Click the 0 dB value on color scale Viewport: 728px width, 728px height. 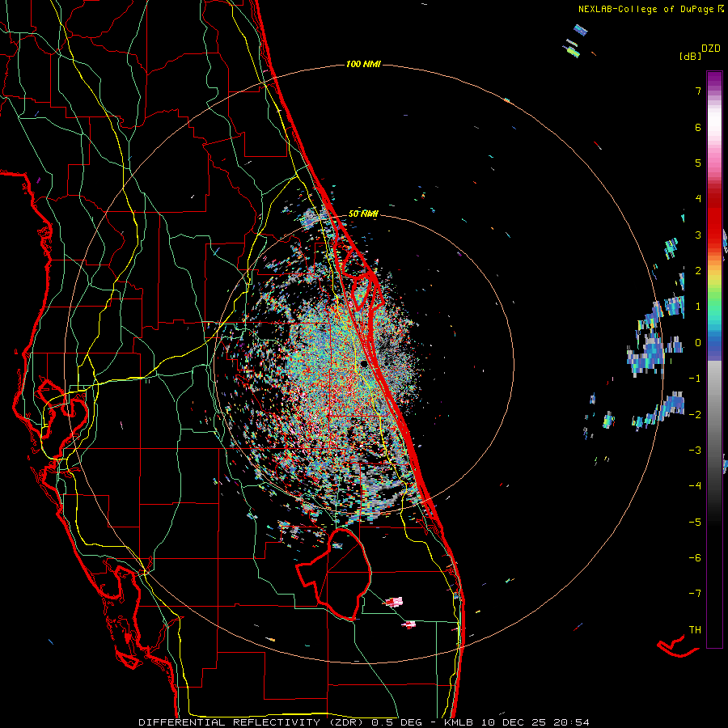click(x=698, y=343)
